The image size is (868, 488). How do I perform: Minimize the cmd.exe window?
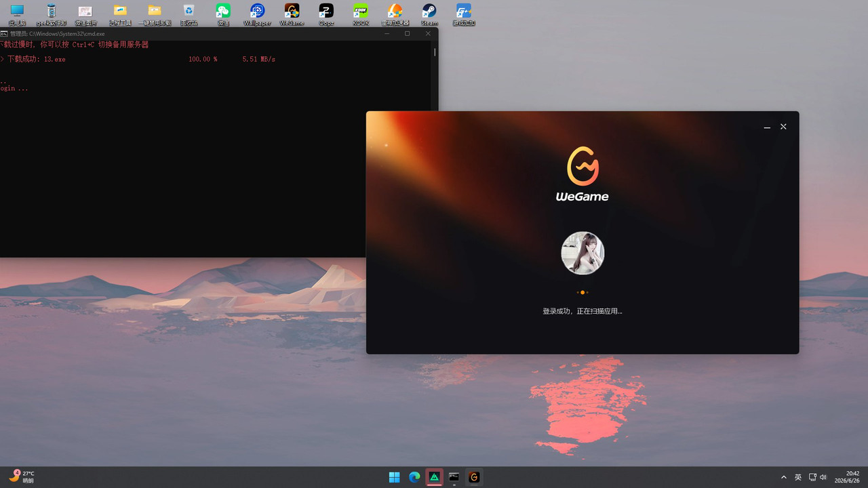pyautogui.click(x=387, y=33)
